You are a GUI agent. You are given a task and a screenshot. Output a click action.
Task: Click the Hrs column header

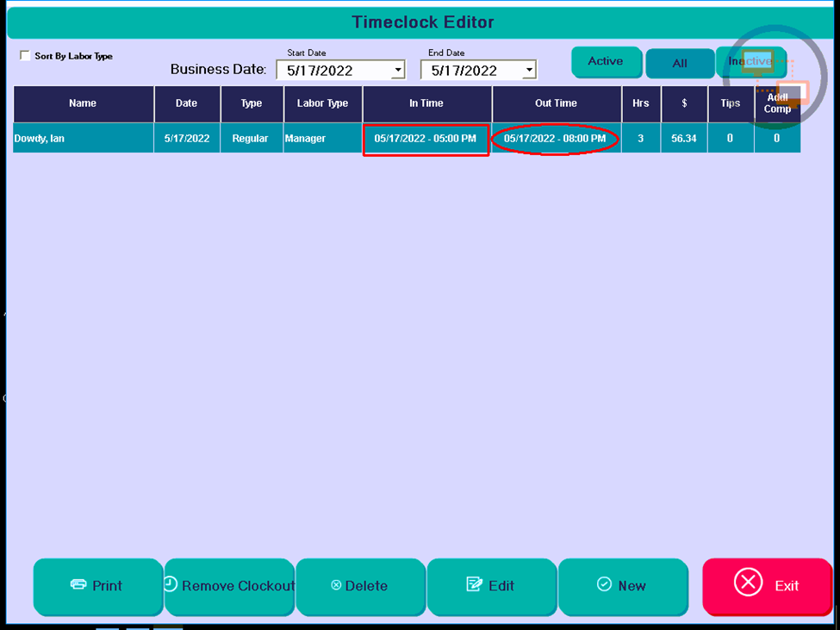[x=641, y=104]
